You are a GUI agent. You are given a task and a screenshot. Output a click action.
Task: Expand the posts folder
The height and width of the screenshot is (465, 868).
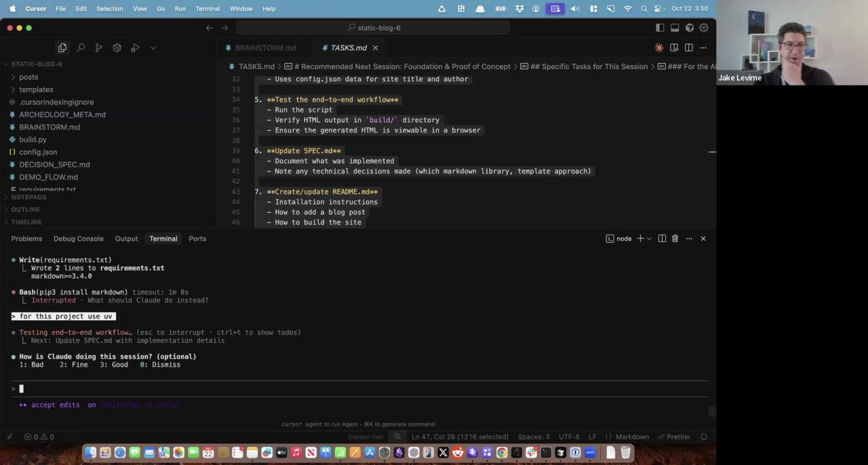(x=28, y=77)
